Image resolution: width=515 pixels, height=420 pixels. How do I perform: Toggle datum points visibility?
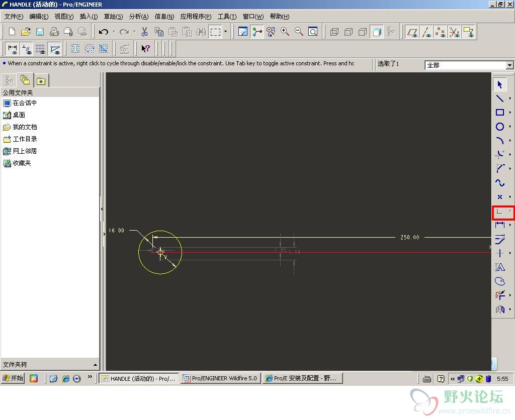[x=440, y=32]
